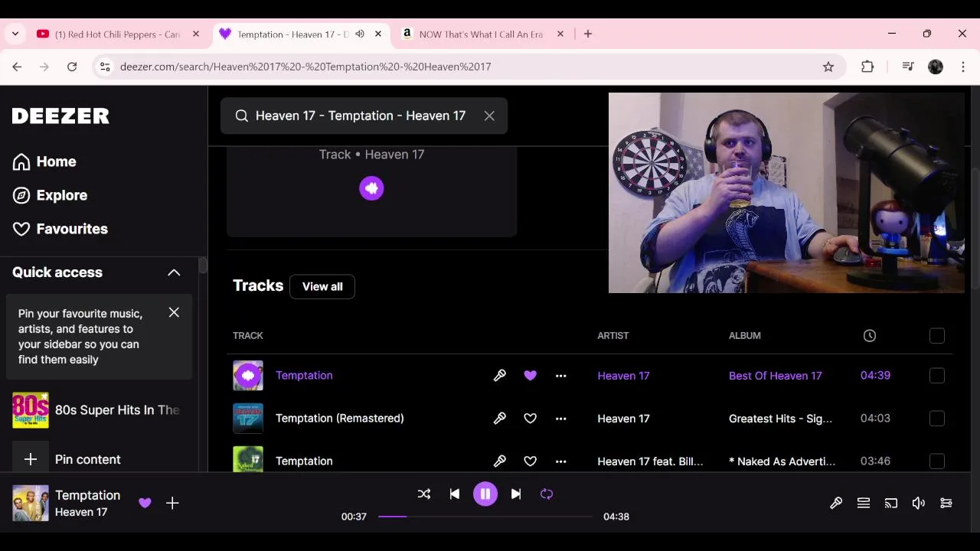Screen dimensions: 980x551
Task: Open the Home section in the sidebar
Action: (x=44, y=161)
